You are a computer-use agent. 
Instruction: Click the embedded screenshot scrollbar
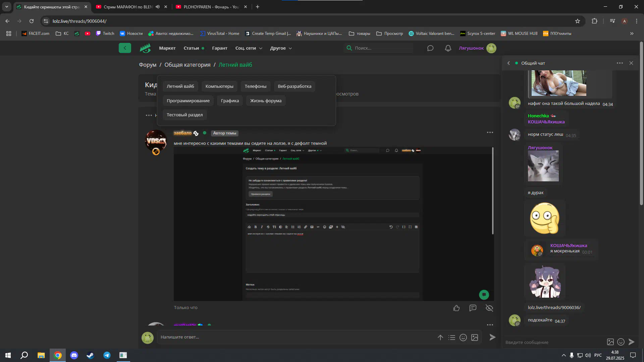(x=493, y=191)
